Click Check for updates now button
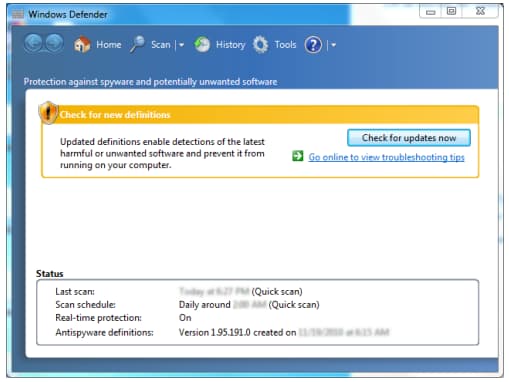This screenshot has height=382, width=509. pyautogui.click(x=409, y=138)
